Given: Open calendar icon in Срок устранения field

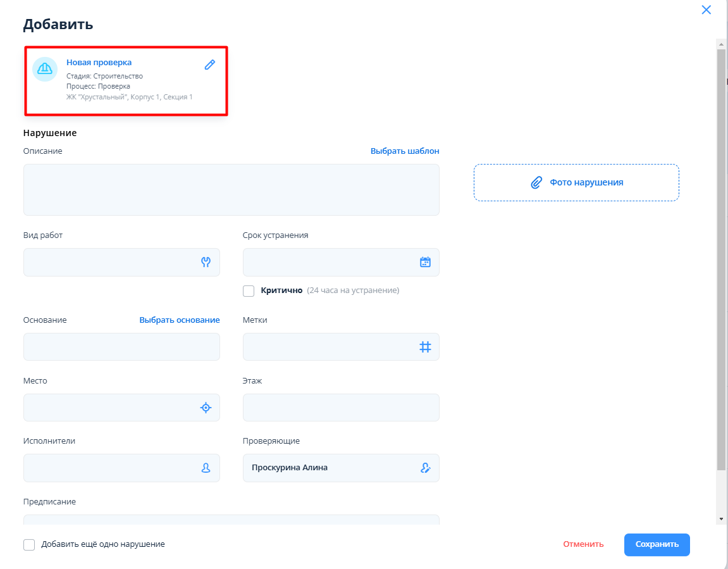Looking at the screenshot, I should tap(425, 262).
